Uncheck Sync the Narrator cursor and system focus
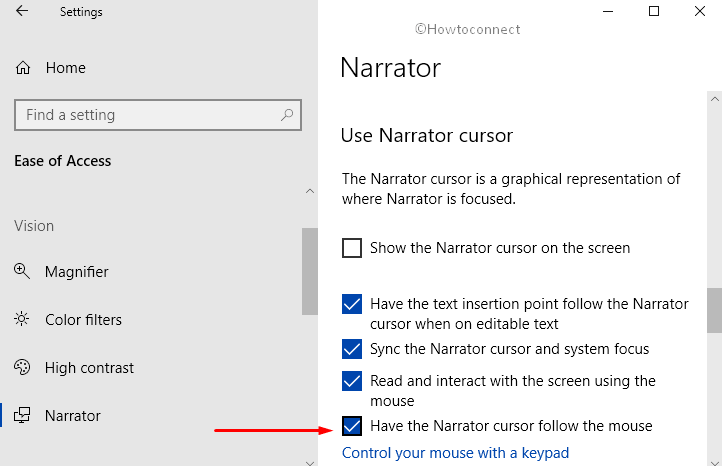 coord(352,349)
